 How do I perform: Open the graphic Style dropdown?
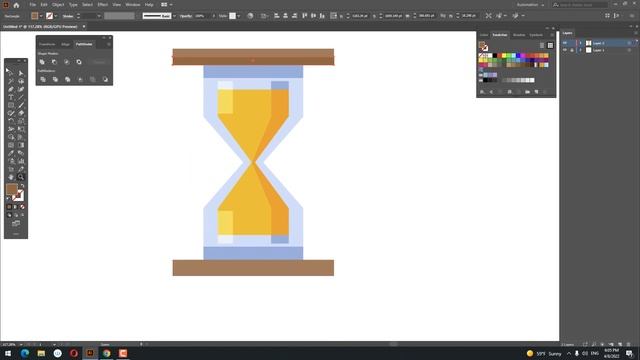(239, 16)
